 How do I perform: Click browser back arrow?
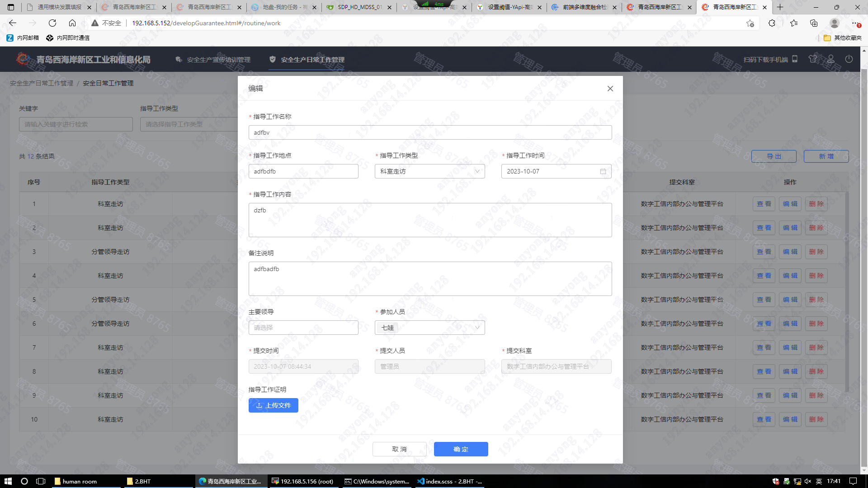(13, 23)
